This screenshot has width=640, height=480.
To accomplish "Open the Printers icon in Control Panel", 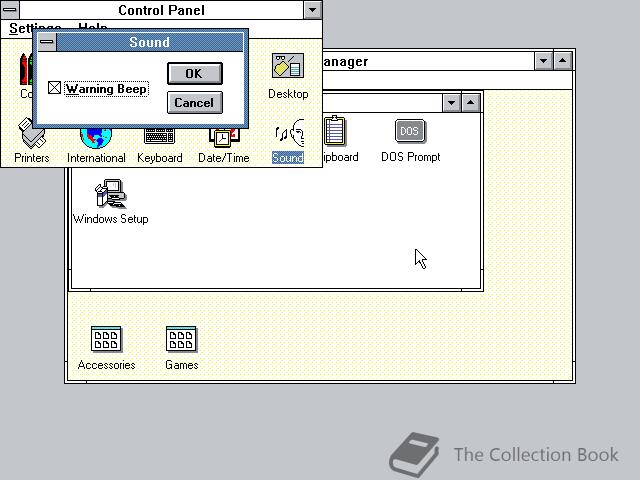I will (x=32, y=139).
